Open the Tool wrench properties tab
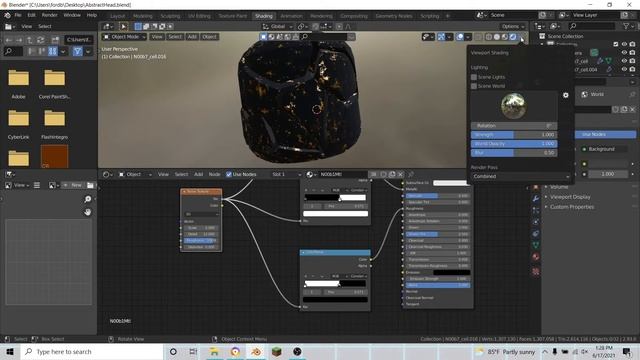The height and width of the screenshot is (360, 640). pos(536,199)
